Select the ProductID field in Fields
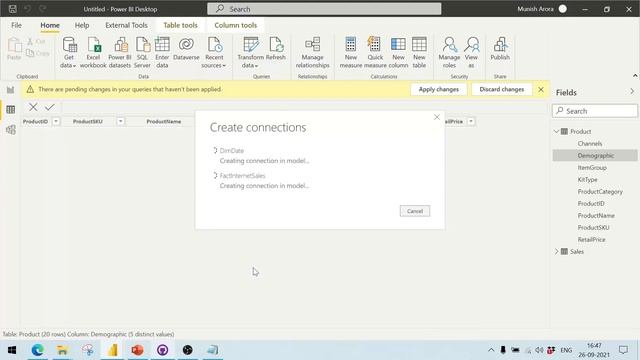 pyautogui.click(x=591, y=204)
